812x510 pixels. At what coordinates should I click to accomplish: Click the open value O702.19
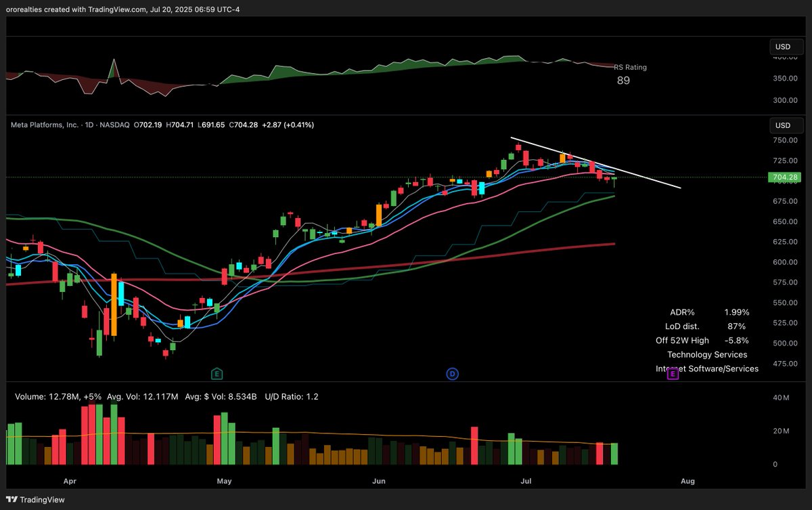(x=148, y=125)
